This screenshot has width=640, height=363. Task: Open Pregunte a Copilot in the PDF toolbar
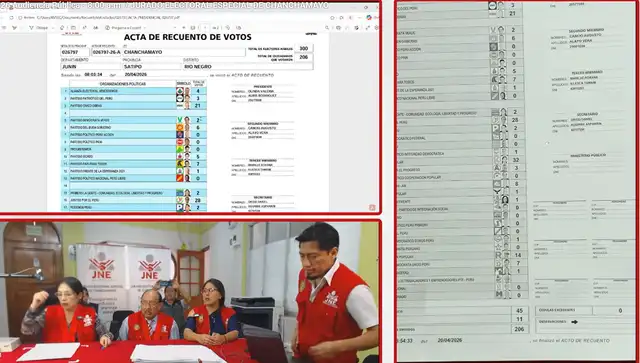coord(124,28)
